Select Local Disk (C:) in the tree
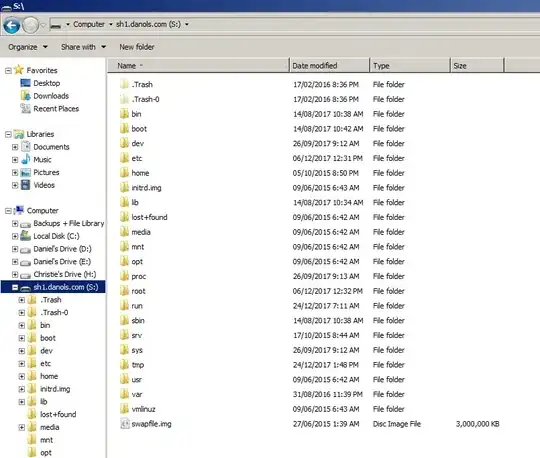The height and width of the screenshot is (458, 540). (x=56, y=236)
